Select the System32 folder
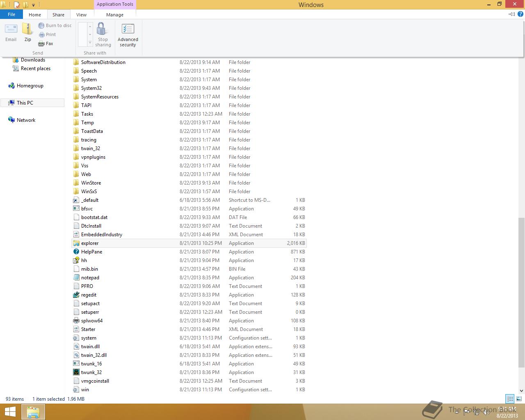 (x=91, y=88)
